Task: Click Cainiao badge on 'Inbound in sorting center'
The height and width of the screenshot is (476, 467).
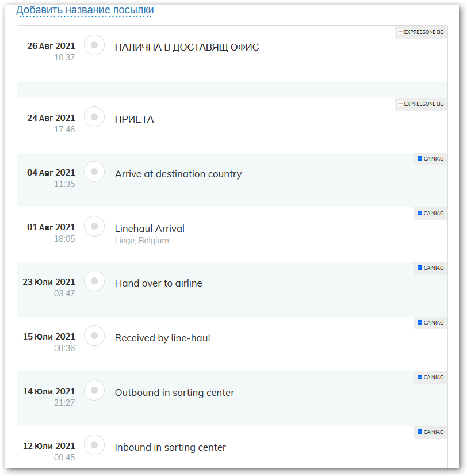Action: pyautogui.click(x=431, y=432)
